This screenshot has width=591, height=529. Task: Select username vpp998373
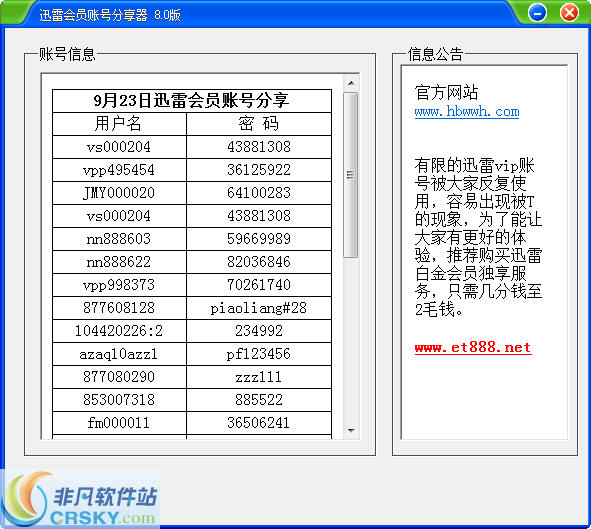coord(118,285)
